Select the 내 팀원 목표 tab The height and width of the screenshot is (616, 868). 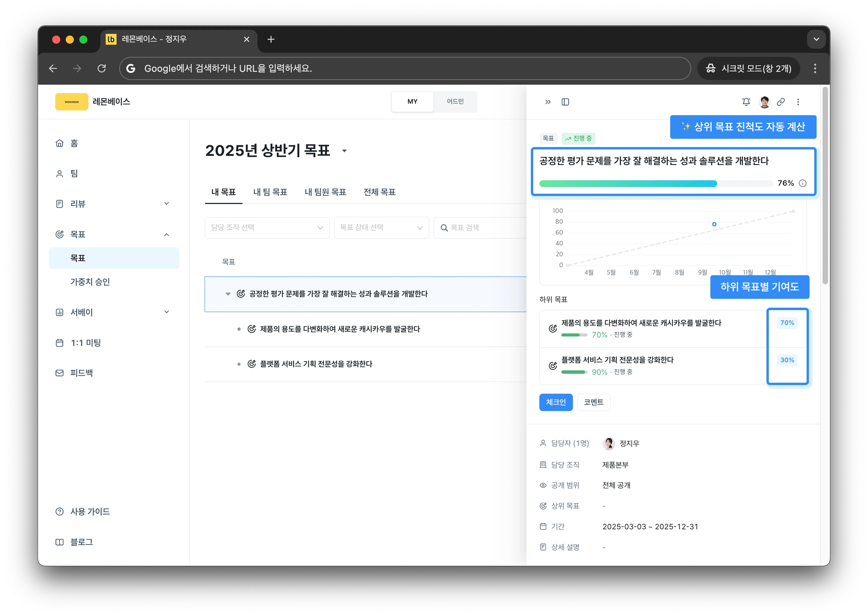[x=325, y=192]
